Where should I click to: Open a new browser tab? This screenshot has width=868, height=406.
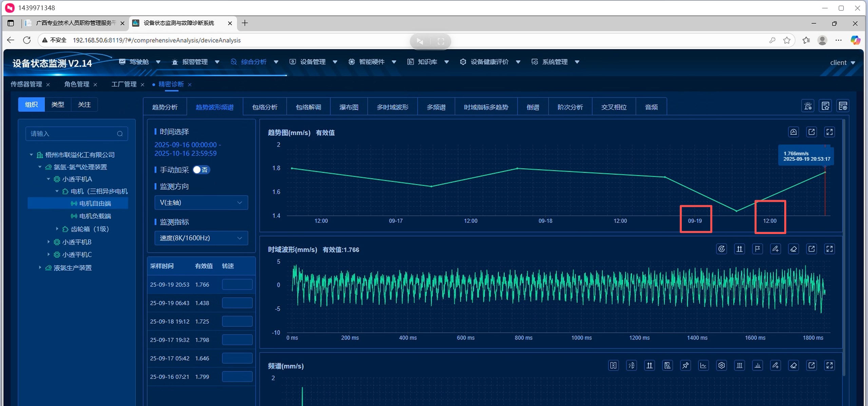click(x=245, y=23)
